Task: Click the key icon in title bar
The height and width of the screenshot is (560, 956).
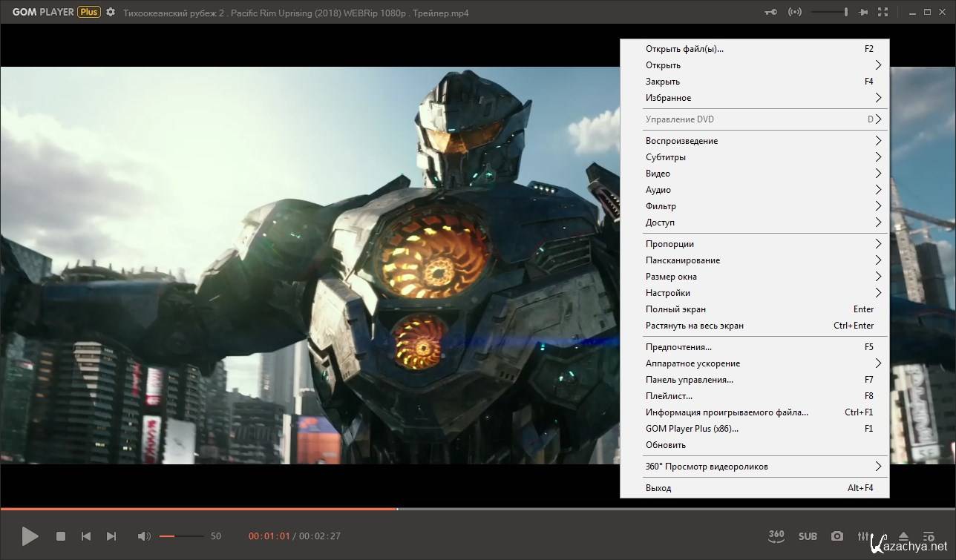Action: click(x=772, y=13)
